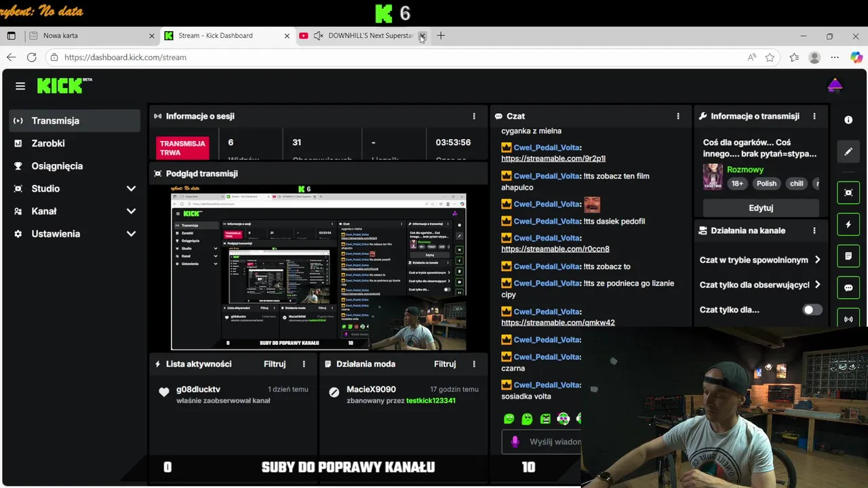Click the ban icon next to MacieX9090
Image resolution: width=868 pixels, height=488 pixels.
click(334, 392)
